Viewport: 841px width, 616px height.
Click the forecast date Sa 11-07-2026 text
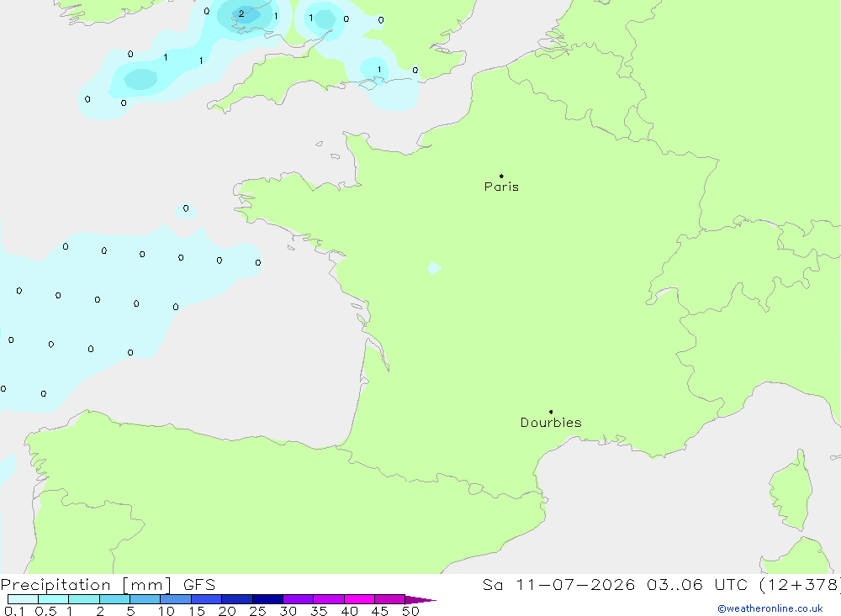coord(558,584)
